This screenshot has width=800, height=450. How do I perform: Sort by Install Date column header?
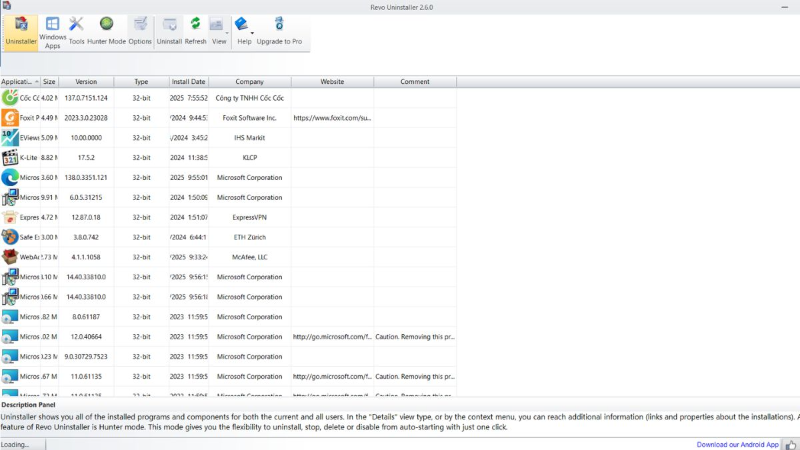[188, 82]
